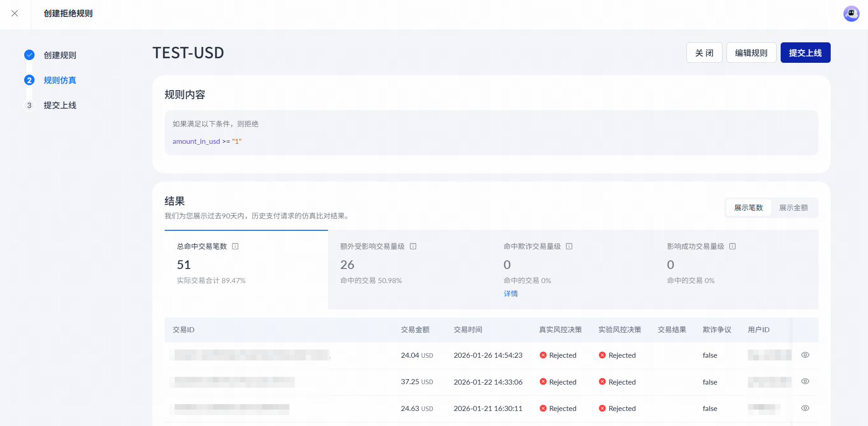Select the 规则仿真 step in sidebar
The image size is (868, 426).
click(x=60, y=80)
